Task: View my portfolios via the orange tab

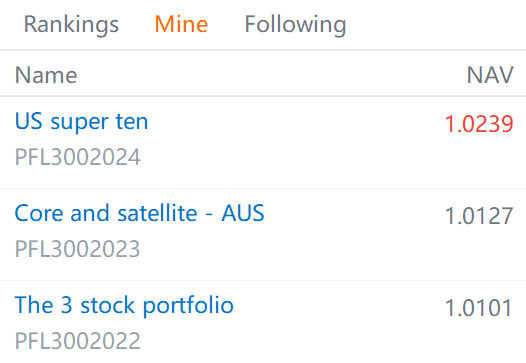Action: 181,24
